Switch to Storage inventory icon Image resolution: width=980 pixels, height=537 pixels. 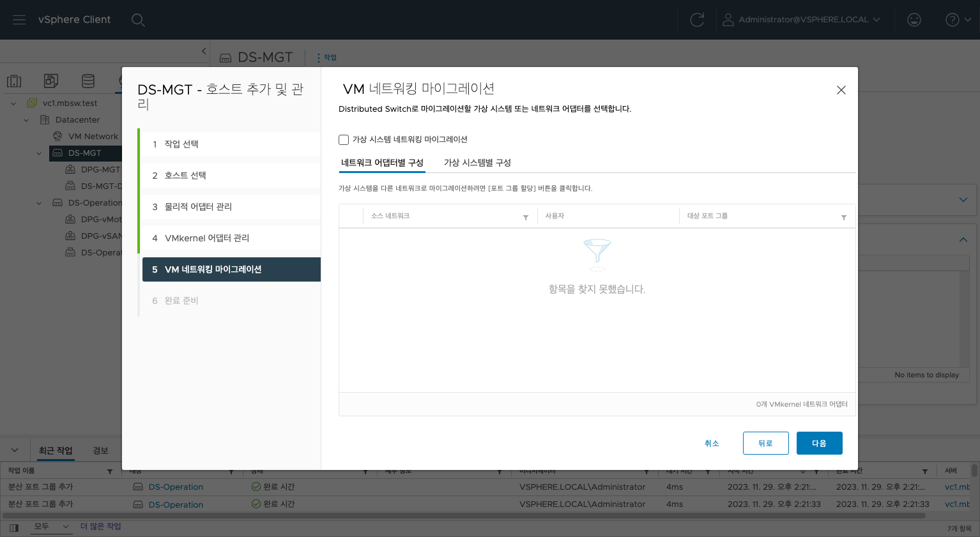[88, 81]
